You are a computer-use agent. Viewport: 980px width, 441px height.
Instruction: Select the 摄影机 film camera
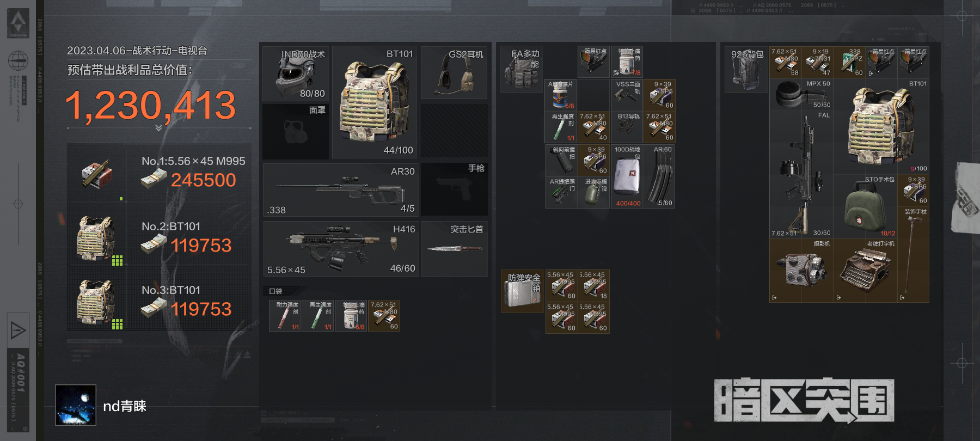point(801,271)
